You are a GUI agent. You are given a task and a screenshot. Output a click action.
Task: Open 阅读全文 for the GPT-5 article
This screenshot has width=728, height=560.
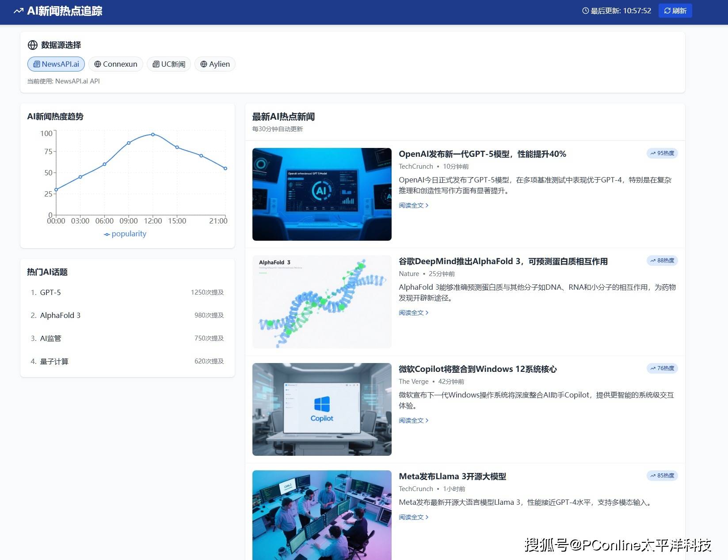(413, 205)
